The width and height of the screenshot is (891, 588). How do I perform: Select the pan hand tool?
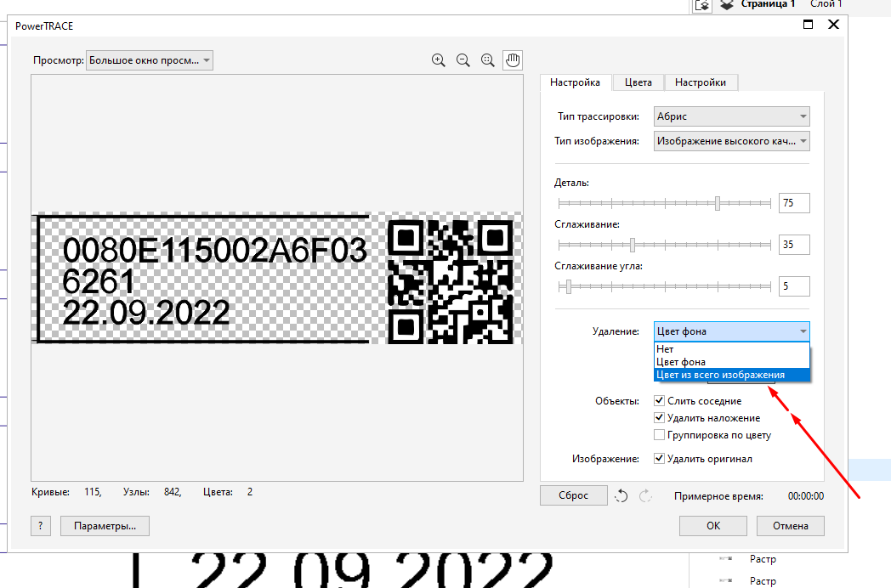(513, 60)
